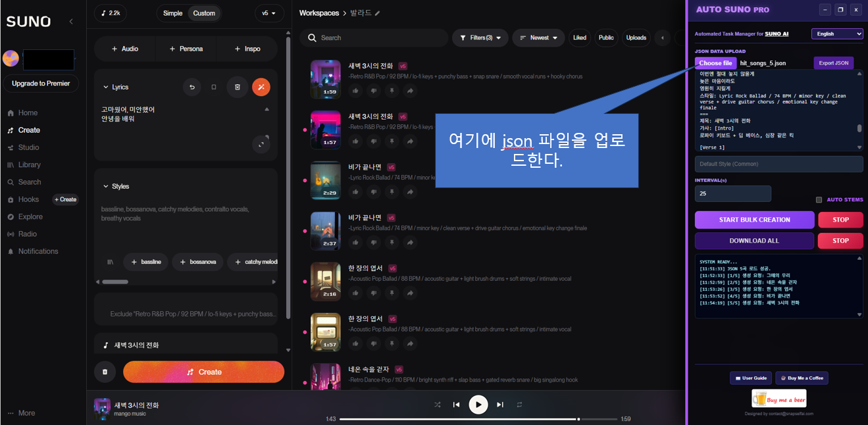Click Upgrade to Premier
Viewport: 868px width, 425px height.
(x=41, y=84)
